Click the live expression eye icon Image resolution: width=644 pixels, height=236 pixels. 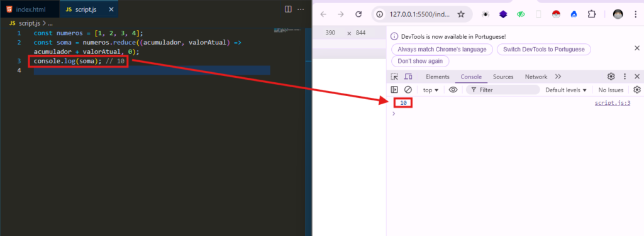(453, 90)
